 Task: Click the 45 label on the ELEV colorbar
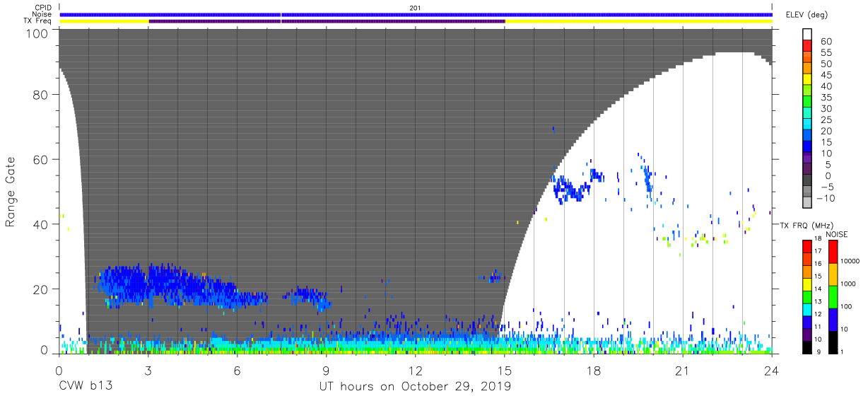[x=827, y=76]
